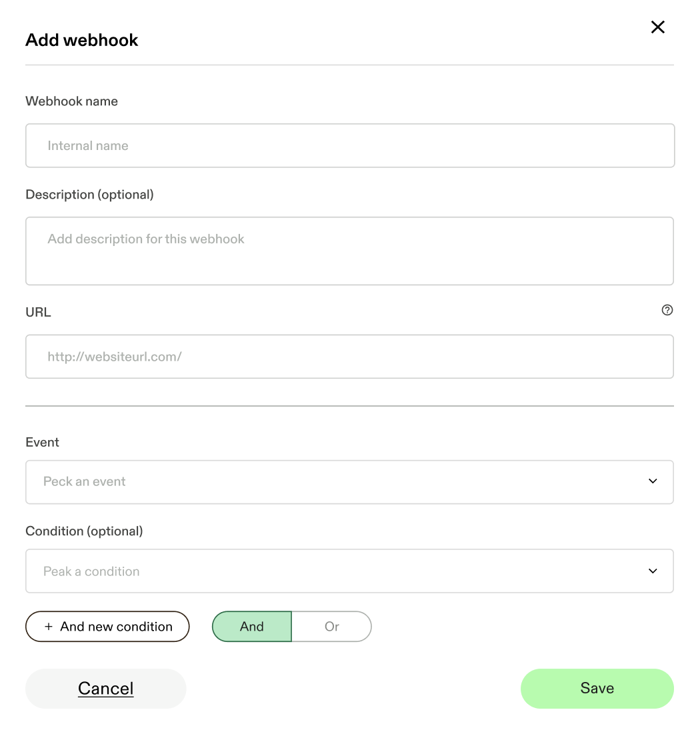Focus the Internal name input field
The height and width of the screenshot is (732, 700).
point(350,145)
